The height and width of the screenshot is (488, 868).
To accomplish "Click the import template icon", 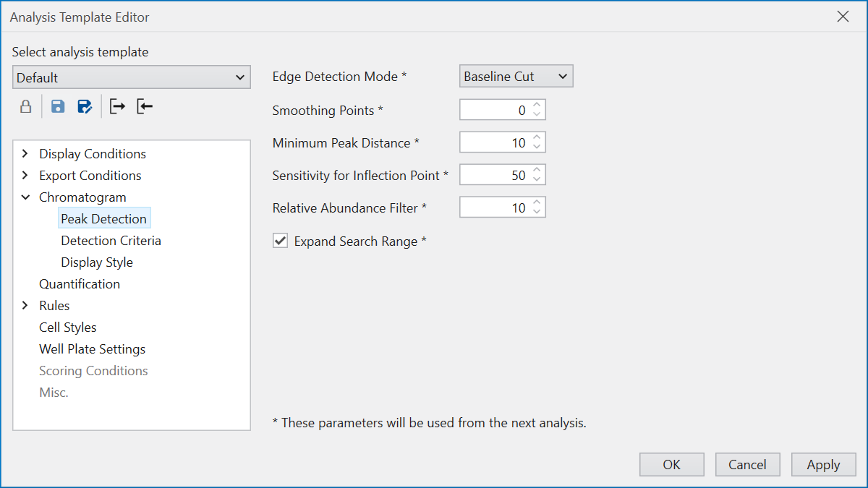I will 145,107.
